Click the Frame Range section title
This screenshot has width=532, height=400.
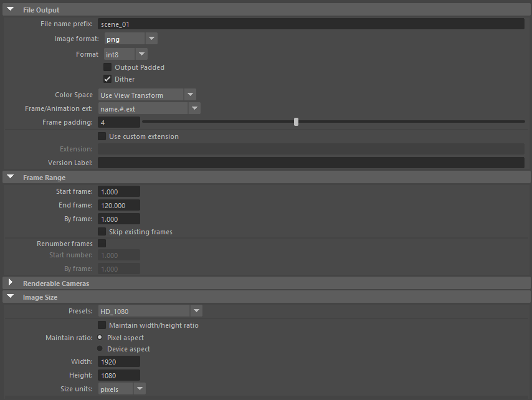click(44, 178)
